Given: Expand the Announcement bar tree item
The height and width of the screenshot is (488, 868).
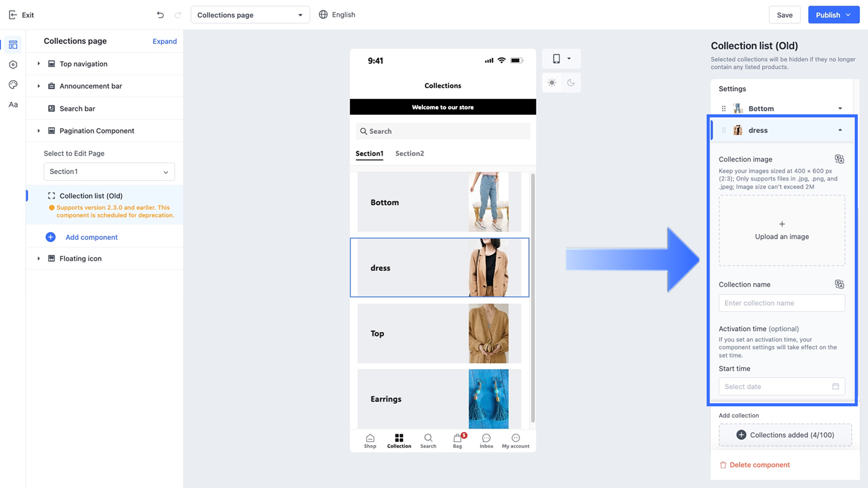Looking at the screenshot, I should pos(38,86).
